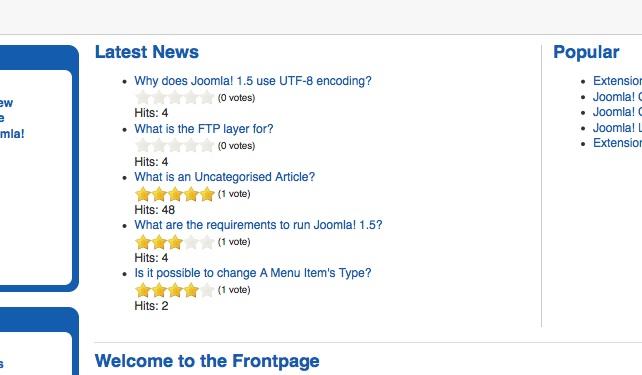Click third gold star under requirements article
This screenshot has height=375, width=642.
point(175,242)
